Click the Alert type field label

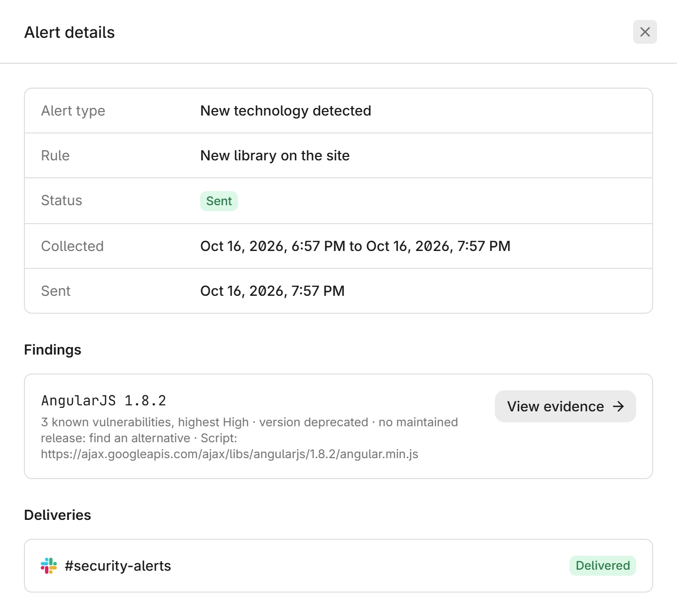click(x=73, y=111)
